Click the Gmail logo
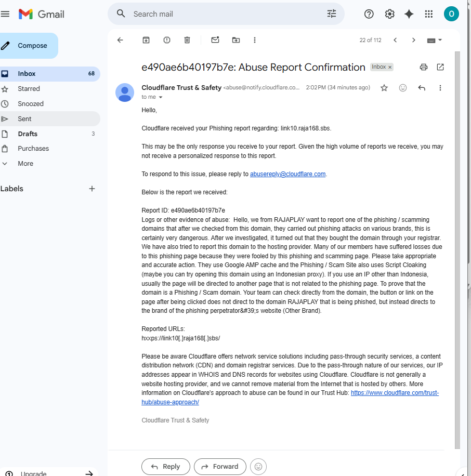Viewport: 471px width, 476px height. click(x=41, y=14)
